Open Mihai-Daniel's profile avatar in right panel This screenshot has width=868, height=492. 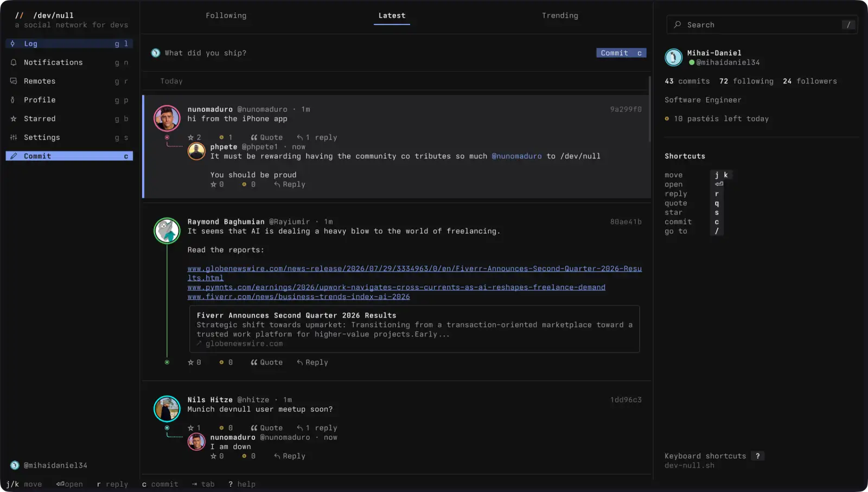674,57
